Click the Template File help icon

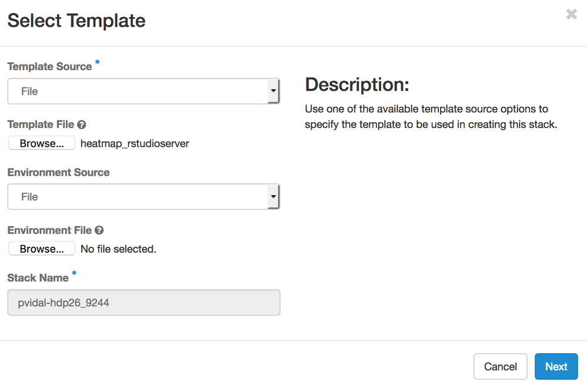pyautogui.click(x=82, y=125)
